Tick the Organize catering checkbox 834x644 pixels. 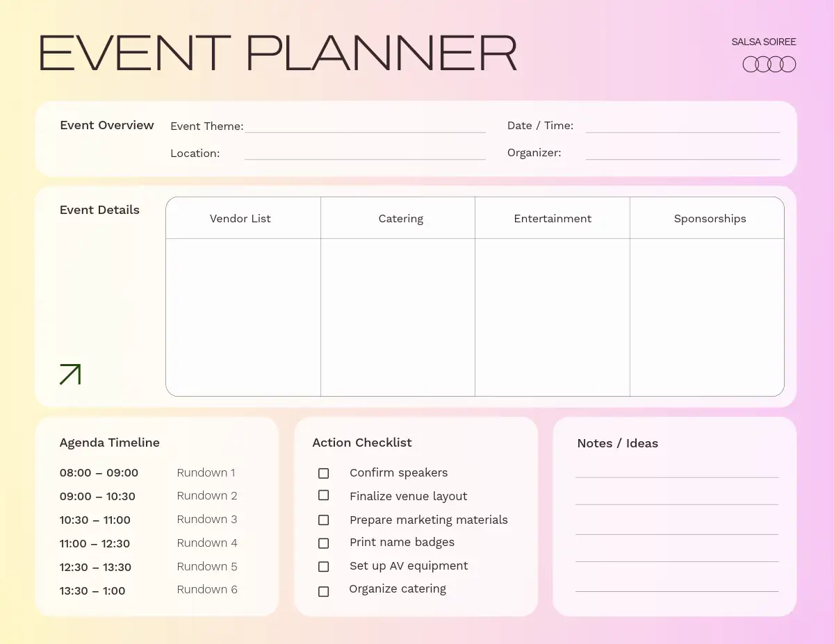point(323,591)
